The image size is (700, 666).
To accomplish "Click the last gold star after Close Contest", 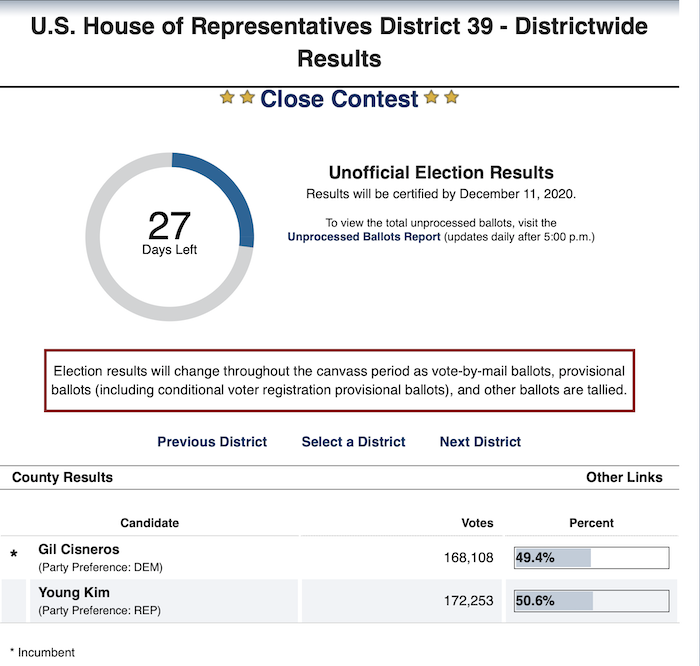I will [452, 97].
